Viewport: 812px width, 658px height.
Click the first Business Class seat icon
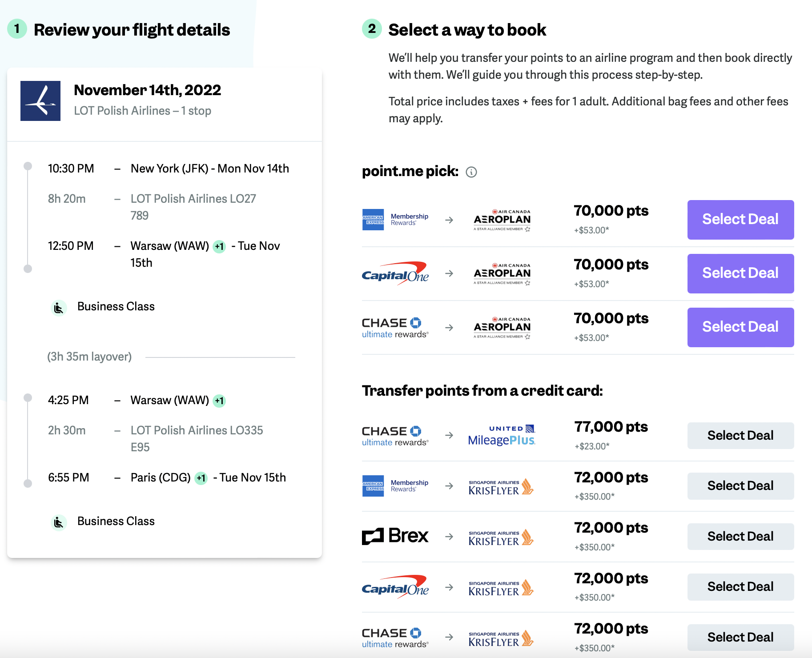[59, 307]
